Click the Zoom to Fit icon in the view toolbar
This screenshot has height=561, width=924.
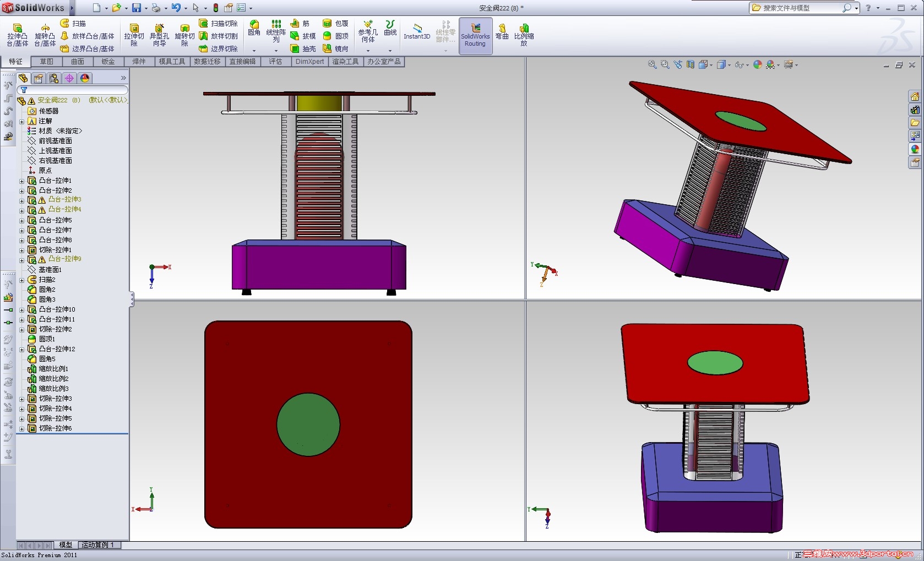click(x=652, y=64)
